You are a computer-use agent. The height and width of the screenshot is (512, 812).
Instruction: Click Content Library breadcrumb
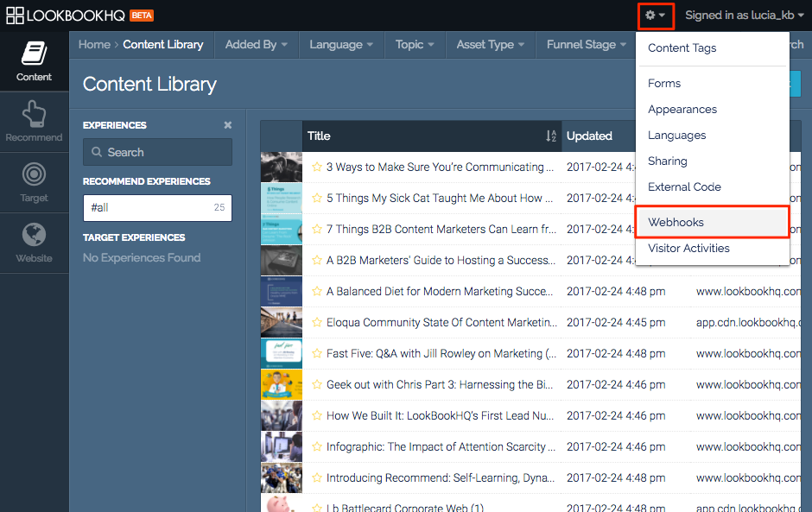(x=162, y=45)
